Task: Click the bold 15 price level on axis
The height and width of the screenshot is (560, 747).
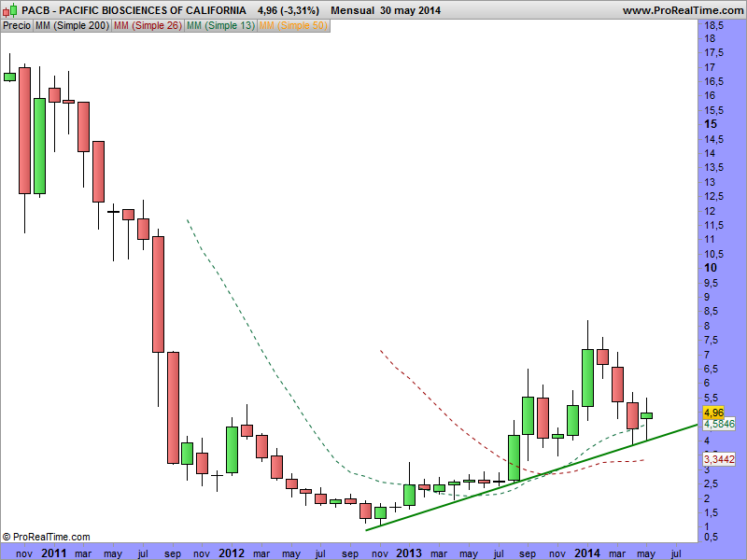Action: pyautogui.click(x=711, y=124)
